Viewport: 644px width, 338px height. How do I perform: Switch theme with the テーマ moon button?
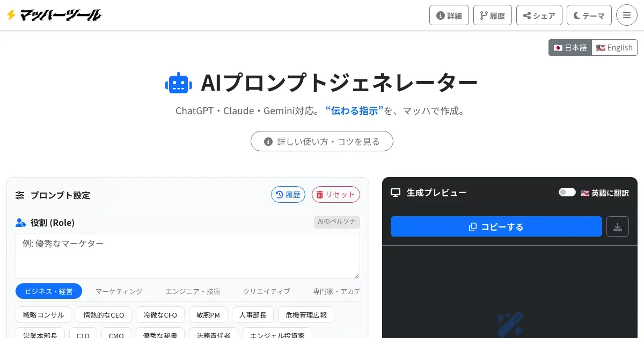pyautogui.click(x=589, y=15)
